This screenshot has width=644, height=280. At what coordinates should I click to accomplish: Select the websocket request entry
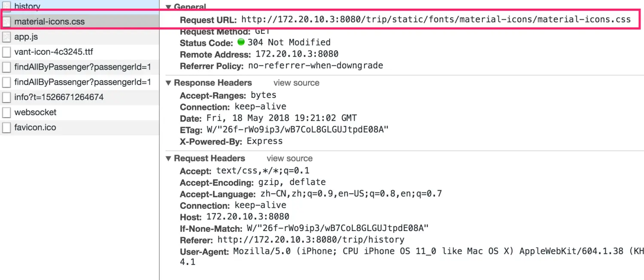pyautogui.click(x=35, y=113)
